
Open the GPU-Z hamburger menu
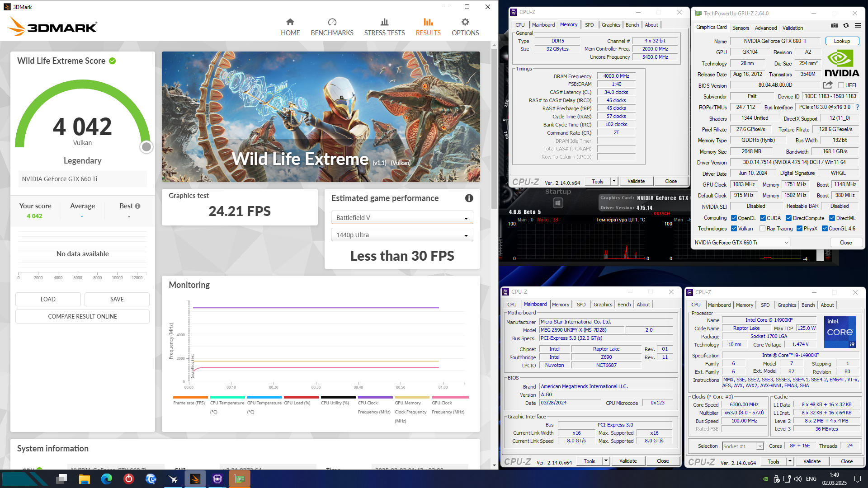pyautogui.click(x=858, y=26)
